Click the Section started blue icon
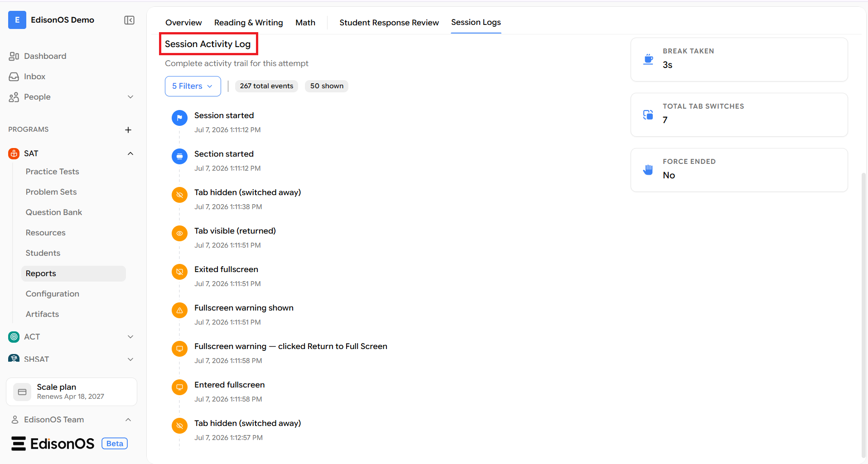This screenshot has width=868, height=464. click(179, 156)
